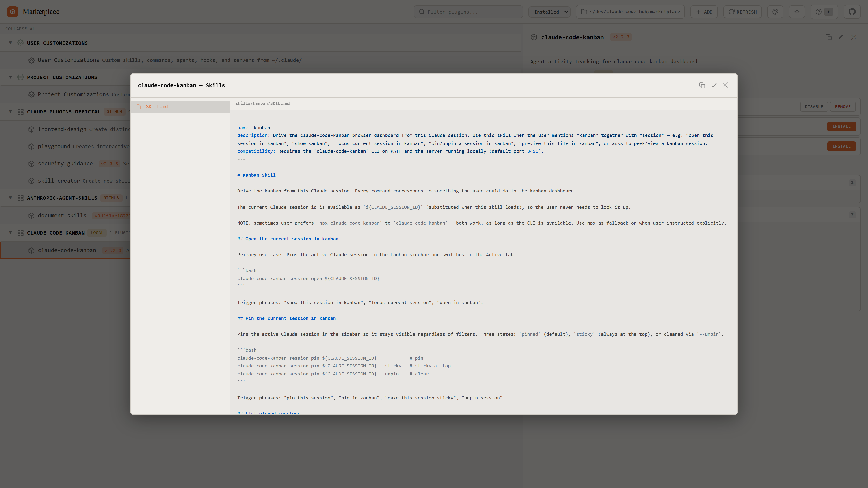The height and width of the screenshot is (488, 868).
Task: Click the '# Kanban Skill' heading
Action: tap(256, 175)
